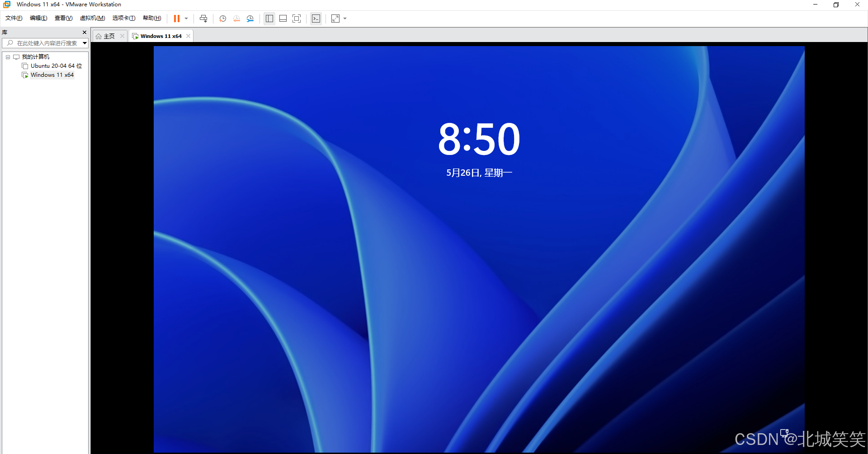
Task: Close the 主页 tab
Action: [122, 36]
